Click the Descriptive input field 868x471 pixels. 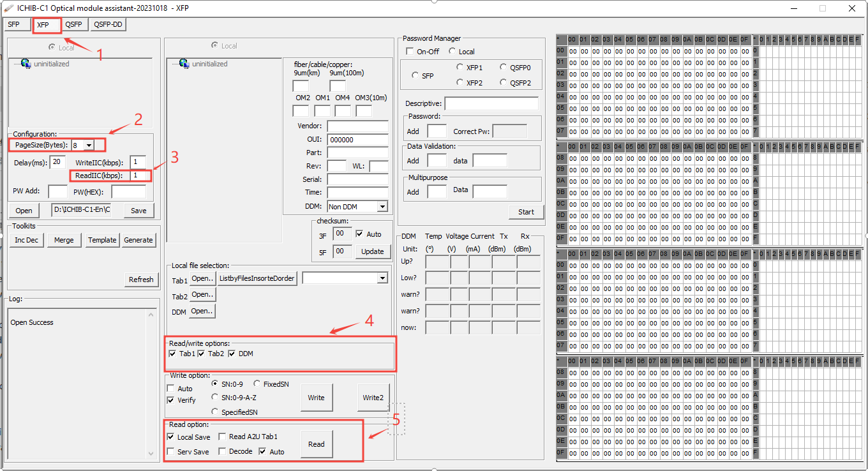click(x=491, y=103)
